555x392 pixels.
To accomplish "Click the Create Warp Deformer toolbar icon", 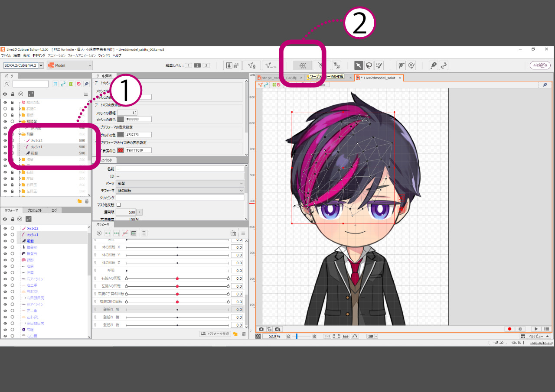I will (303, 65).
